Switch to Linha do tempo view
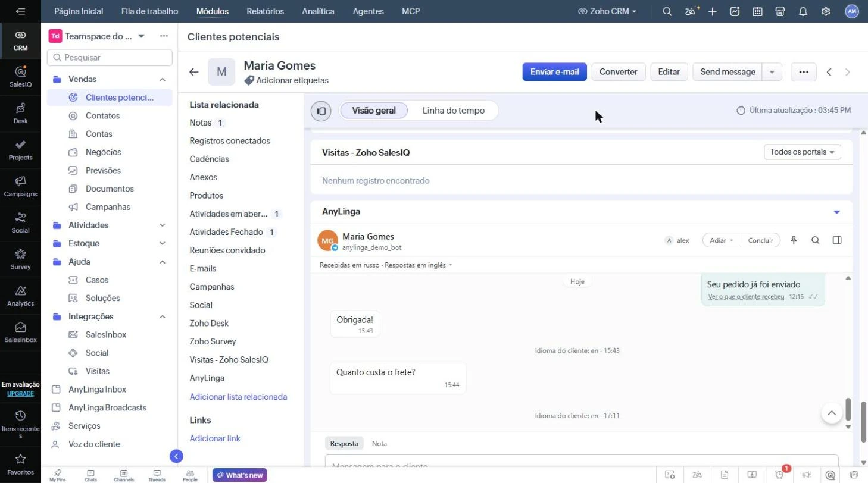868x483 pixels. pos(454,111)
